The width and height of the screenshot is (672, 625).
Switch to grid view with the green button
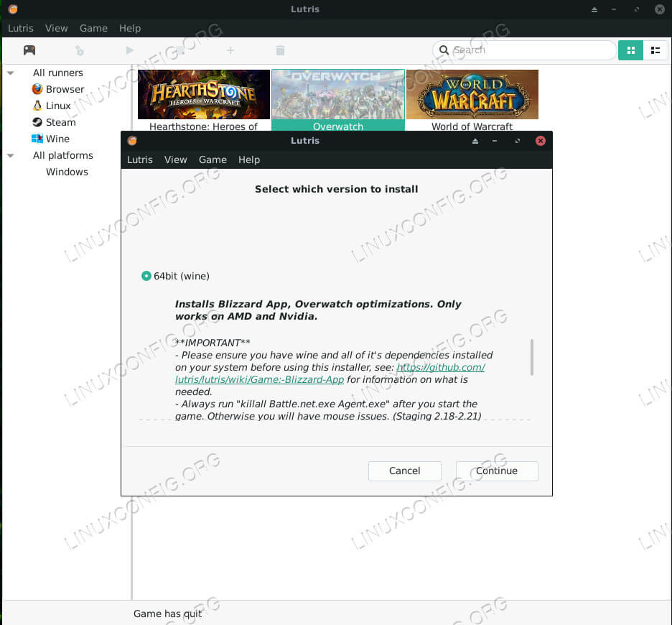coord(630,50)
